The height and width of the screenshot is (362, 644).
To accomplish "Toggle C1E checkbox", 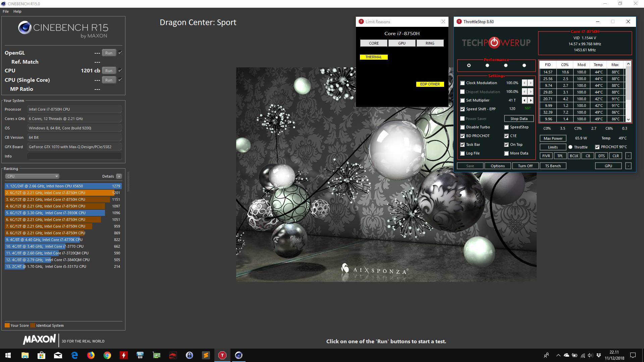I will pos(506,136).
